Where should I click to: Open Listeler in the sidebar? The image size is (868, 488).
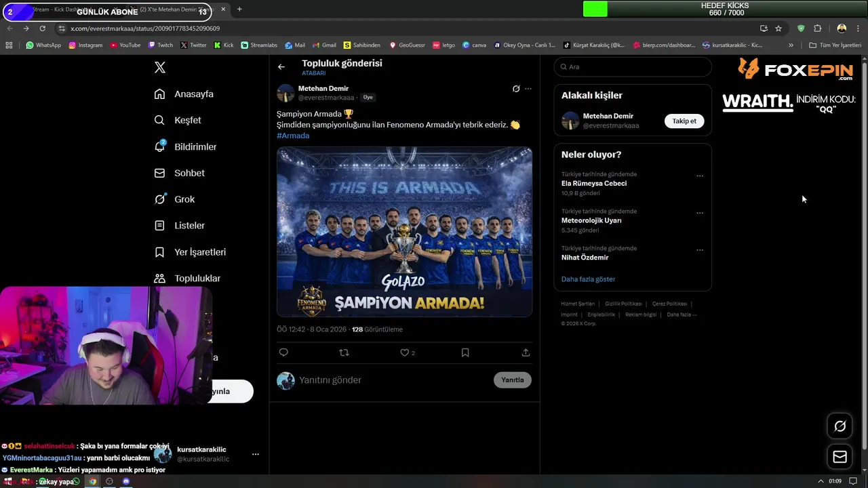coord(179,225)
